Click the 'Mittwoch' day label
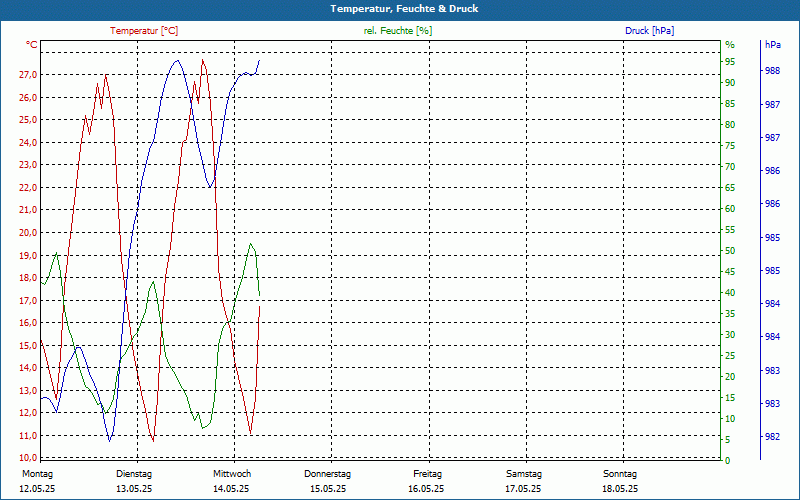The height and width of the screenshot is (500, 800). click(x=232, y=474)
